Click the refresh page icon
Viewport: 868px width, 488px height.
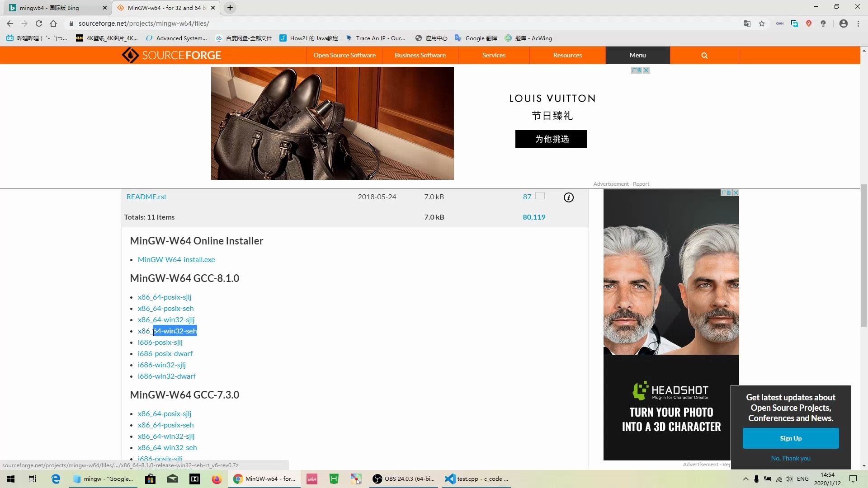pos(38,23)
